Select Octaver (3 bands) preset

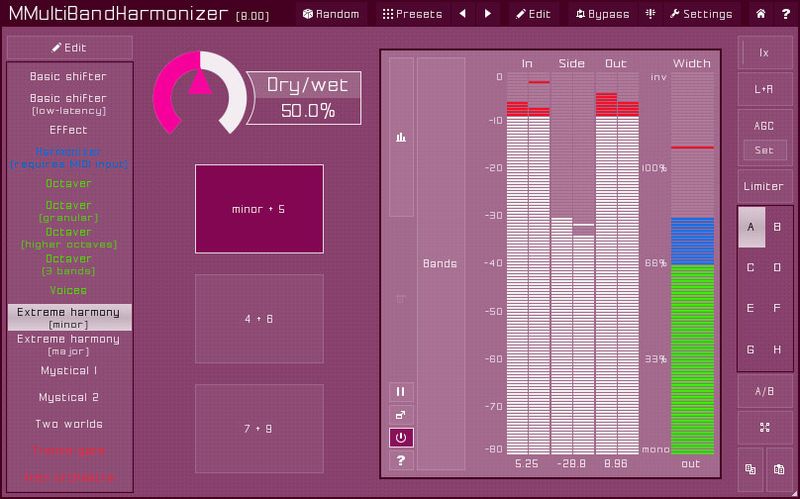(x=68, y=264)
